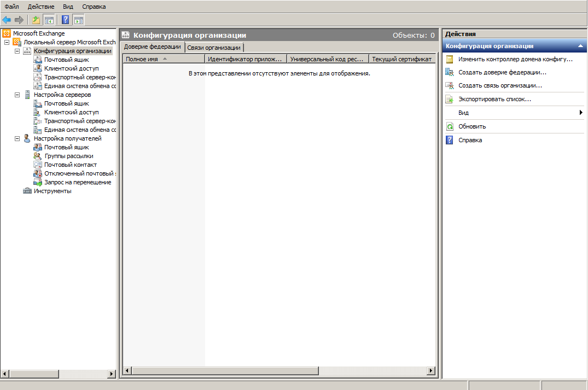Screen dimensions: 588x390
Task: Open the Файл menu
Action: coord(11,7)
